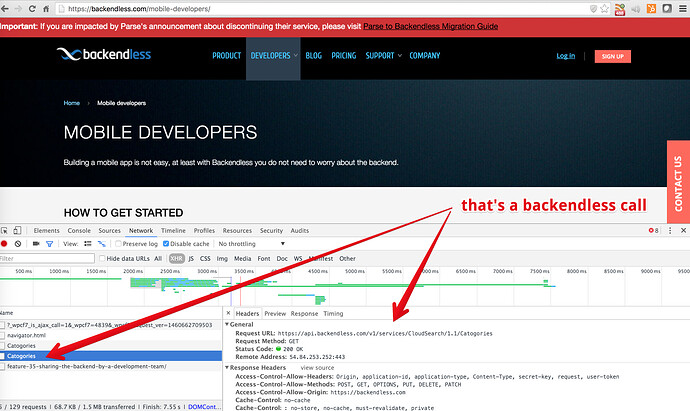This screenshot has width=690, height=411.
Task: Open the orange HubSpot extension icon
Action: click(651, 8)
